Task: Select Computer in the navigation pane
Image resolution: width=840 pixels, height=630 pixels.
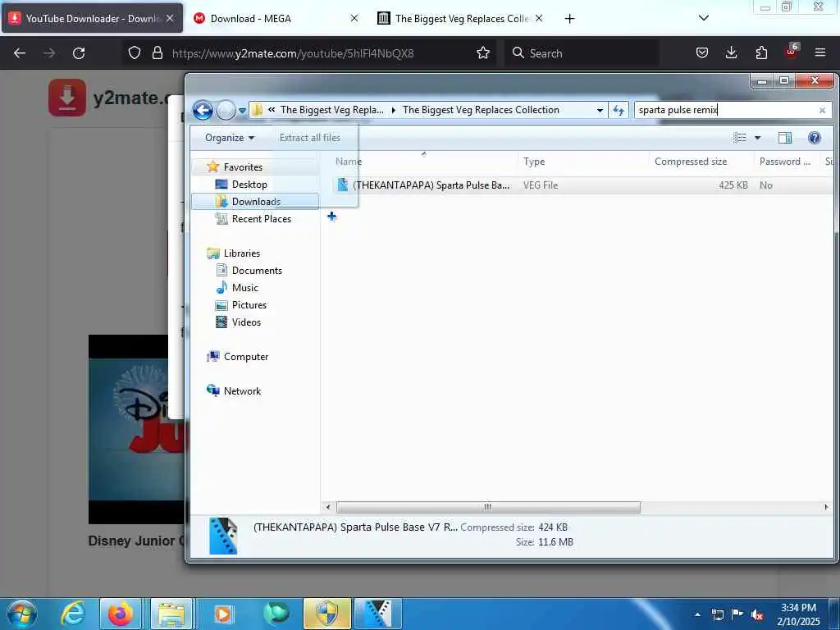Action: 246,357
